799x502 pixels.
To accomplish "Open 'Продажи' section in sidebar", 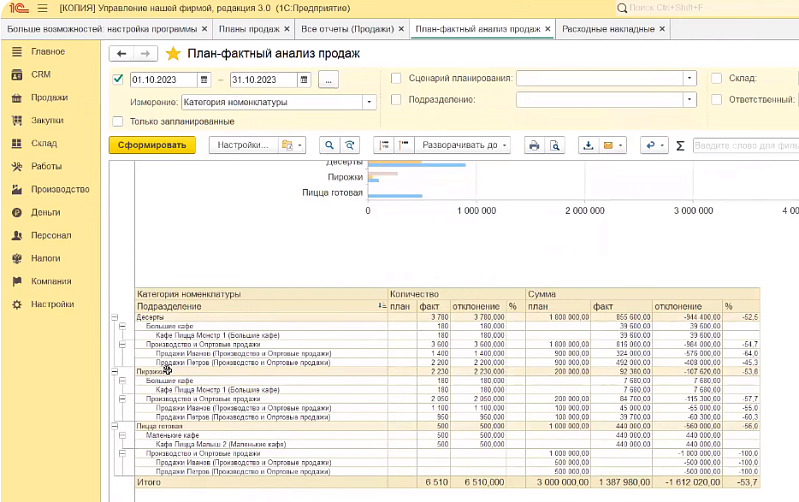I will tap(49, 97).
